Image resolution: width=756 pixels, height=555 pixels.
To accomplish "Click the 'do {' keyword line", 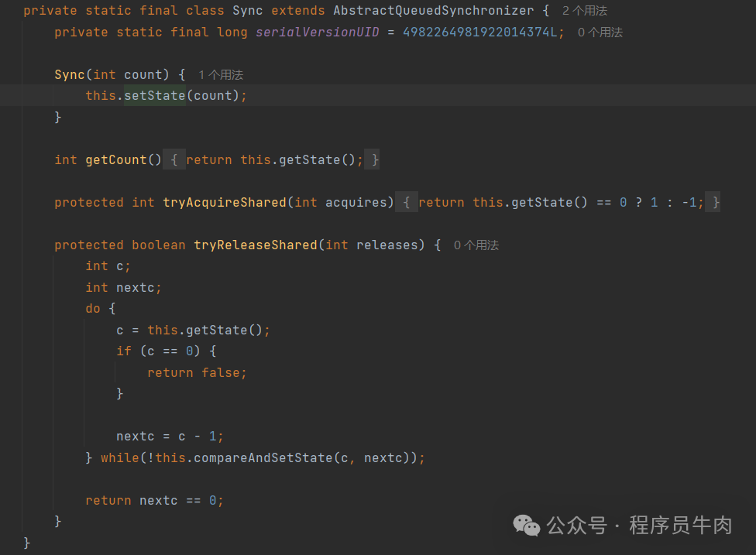I will [101, 309].
